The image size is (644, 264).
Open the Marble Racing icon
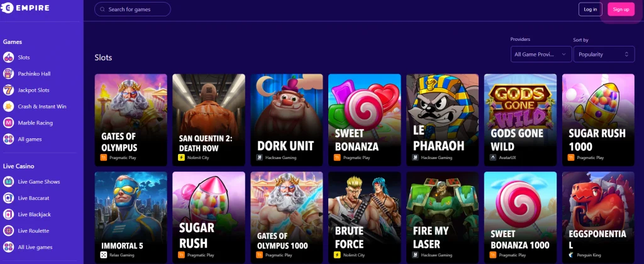[8, 123]
